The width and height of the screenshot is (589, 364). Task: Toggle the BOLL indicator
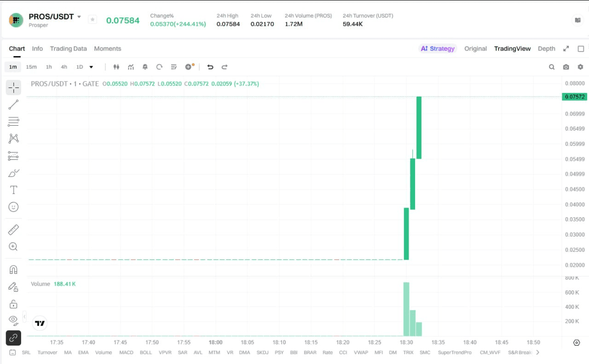[146, 352]
